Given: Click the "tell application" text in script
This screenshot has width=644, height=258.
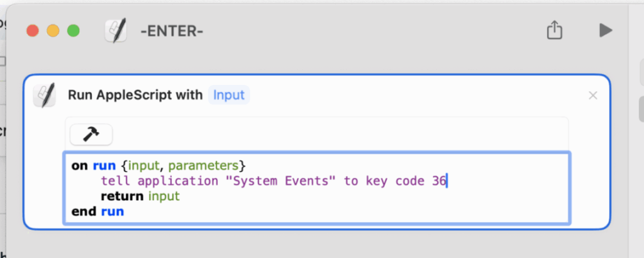Looking at the screenshot, I should pyautogui.click(x=160, y=181).
